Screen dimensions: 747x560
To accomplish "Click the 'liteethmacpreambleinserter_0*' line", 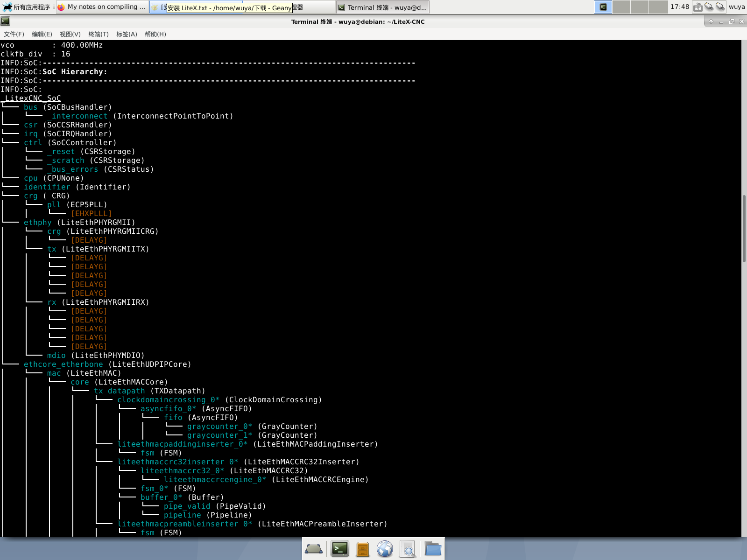I will click(x=252, y=524).
